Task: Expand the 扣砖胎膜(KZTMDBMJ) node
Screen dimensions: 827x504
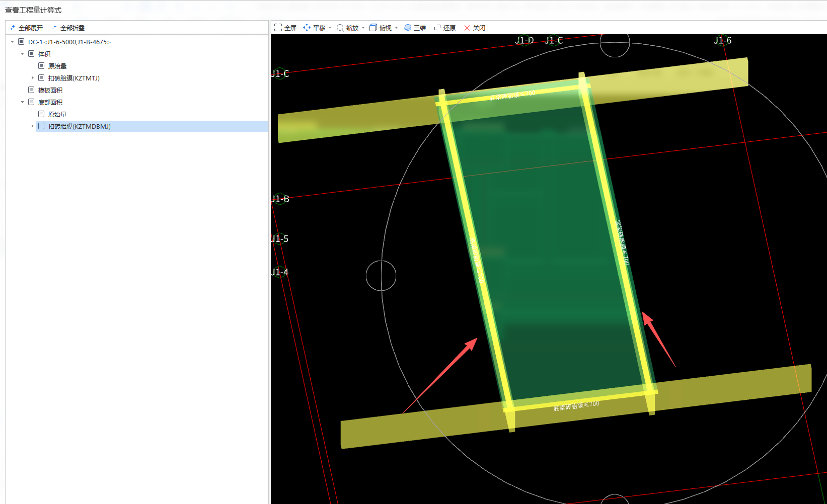Action: tap(32, 126)
